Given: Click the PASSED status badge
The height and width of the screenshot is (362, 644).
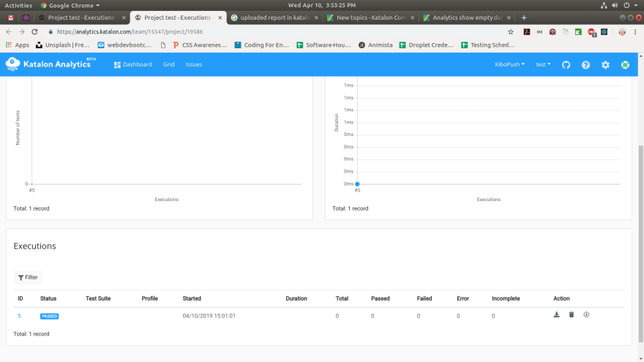Looking at the screenshot, I should coord(49,316).
